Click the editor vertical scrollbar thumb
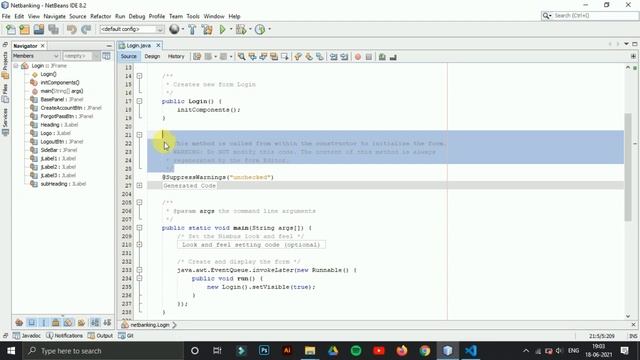The image size is (640, 360). coord(628,167)
